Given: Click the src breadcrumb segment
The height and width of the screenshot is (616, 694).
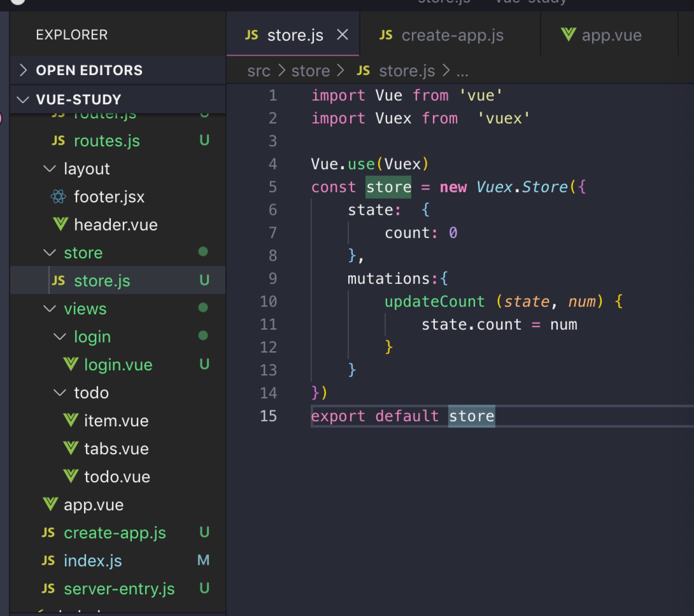Looking at the screenshot, I should [259, 71].
